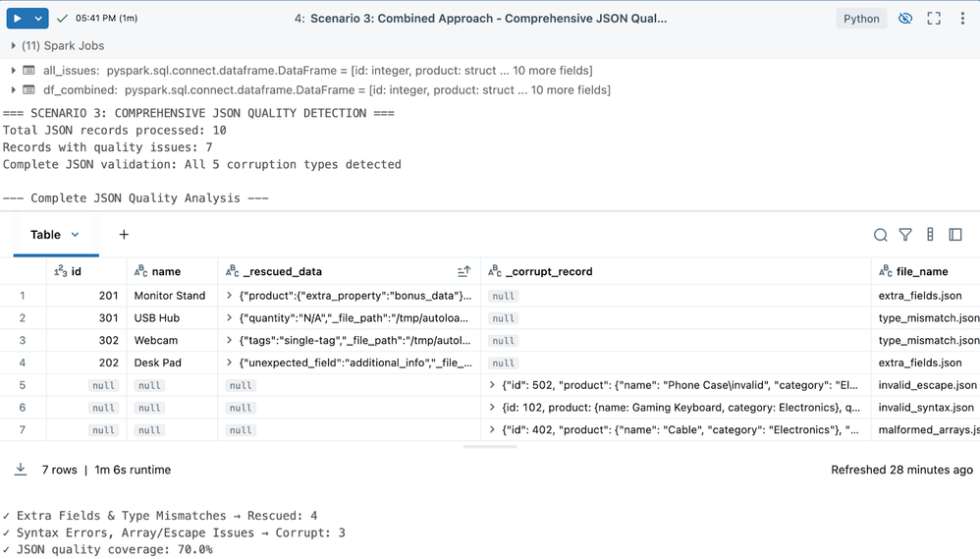Click the horizontal scrollbar under the table
This screenshot has height=559, width=980.
(489, 446)
